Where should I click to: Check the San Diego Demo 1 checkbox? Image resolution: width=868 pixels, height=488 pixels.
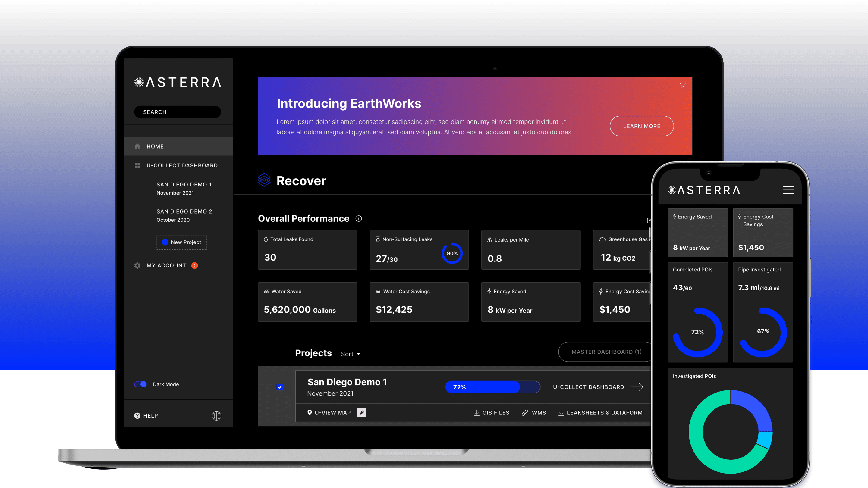click(x=280, y=387)
